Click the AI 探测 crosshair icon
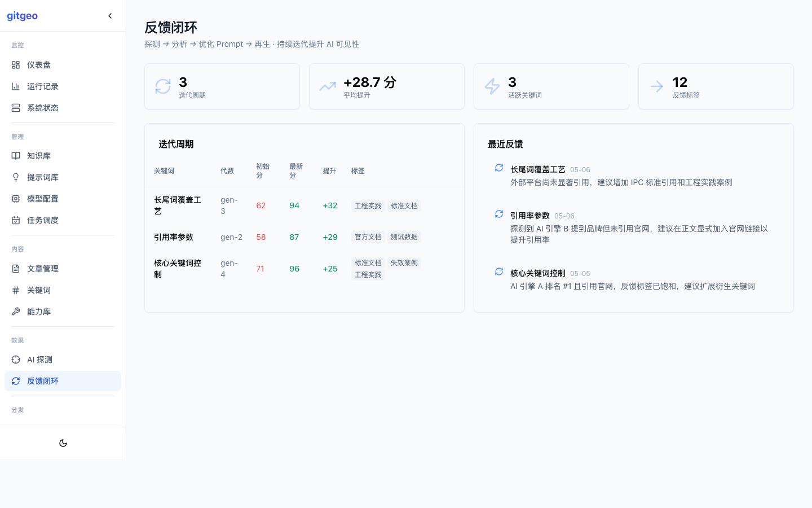Viewport: 812px width, 508px height. pos(16,360)
